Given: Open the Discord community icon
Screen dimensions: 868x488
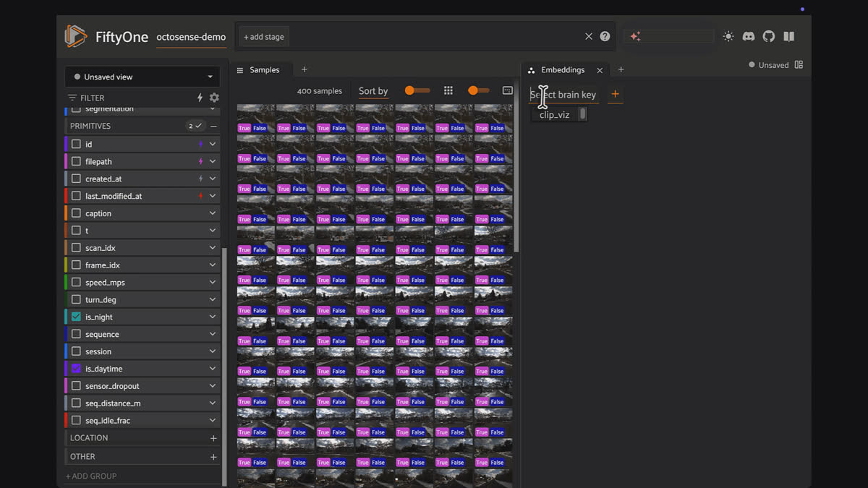Looking at the screenshot, I should click(749, 36).
